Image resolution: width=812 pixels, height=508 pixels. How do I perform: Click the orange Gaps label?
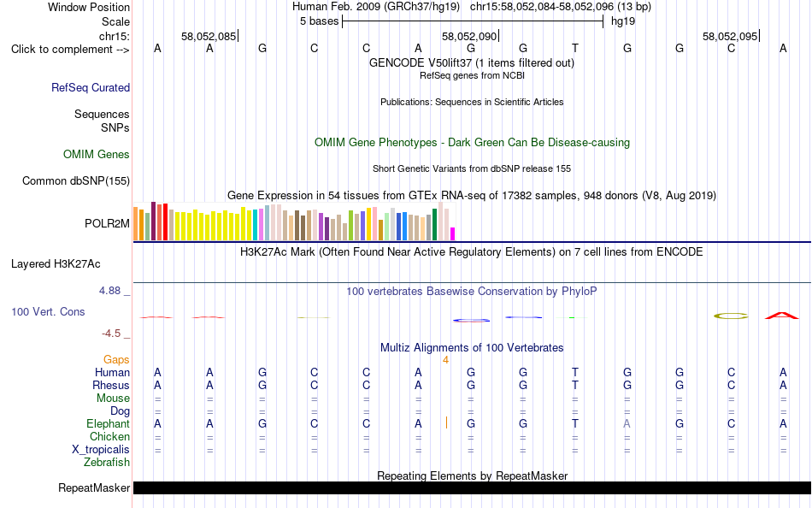coord(116,360)
